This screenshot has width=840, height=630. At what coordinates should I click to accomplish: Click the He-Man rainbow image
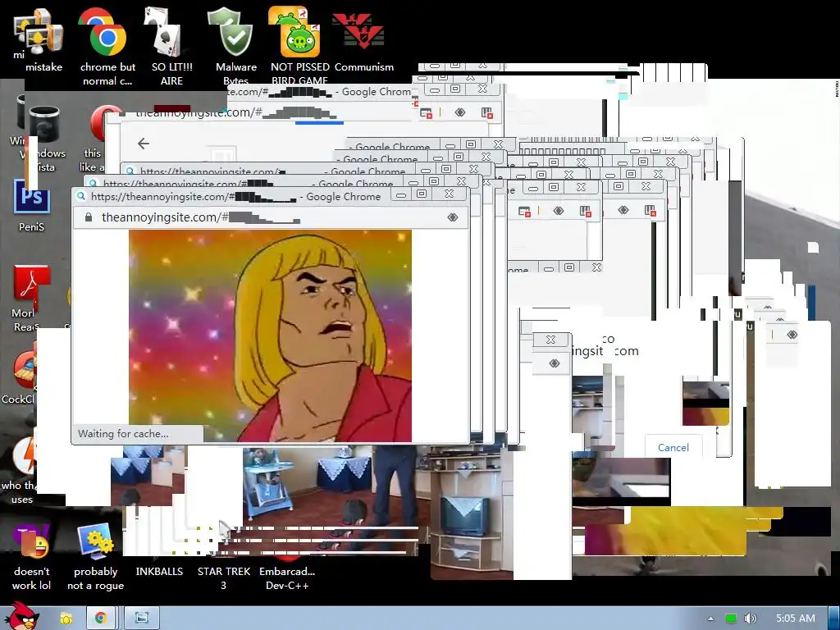click(x=270, y=336)
